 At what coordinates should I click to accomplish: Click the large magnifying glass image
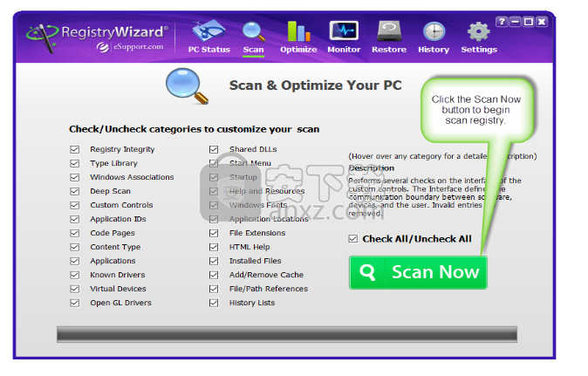coord(187,86)
